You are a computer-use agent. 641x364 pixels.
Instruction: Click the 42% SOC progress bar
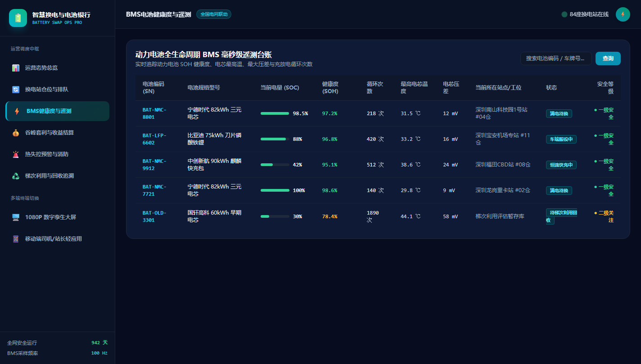(275, 165)
